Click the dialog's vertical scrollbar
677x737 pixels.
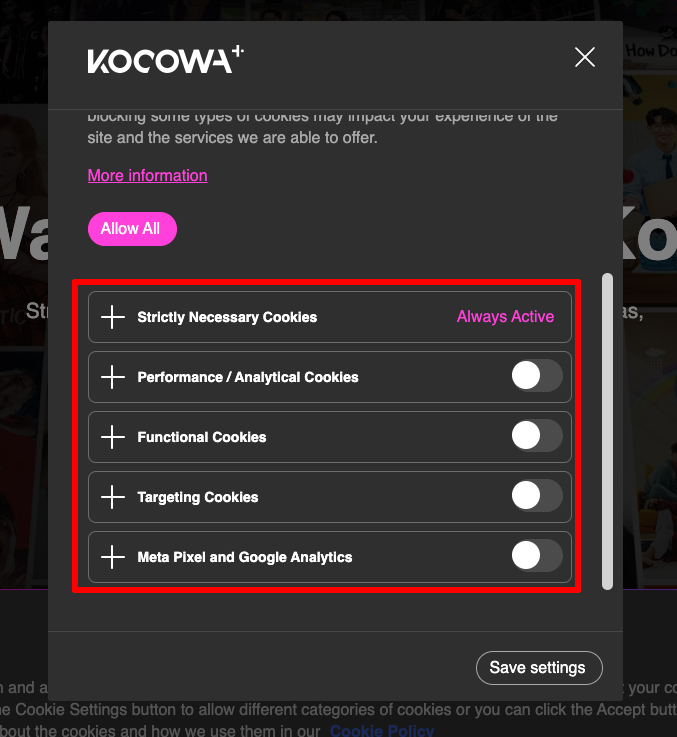[x=607, y=431]
